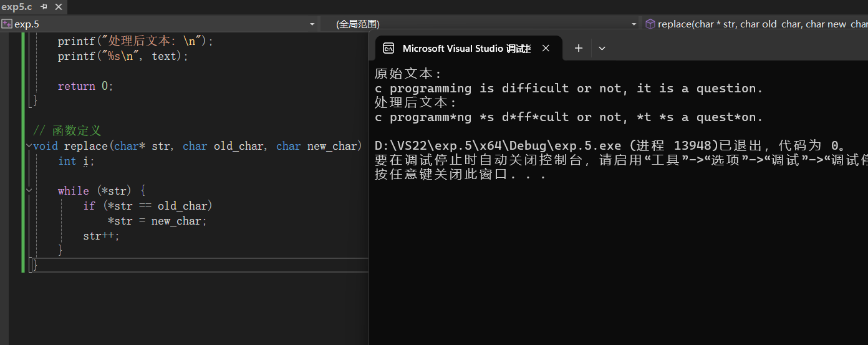
Task: Click the '*str = new_char;' line
Action: [157, 221]
